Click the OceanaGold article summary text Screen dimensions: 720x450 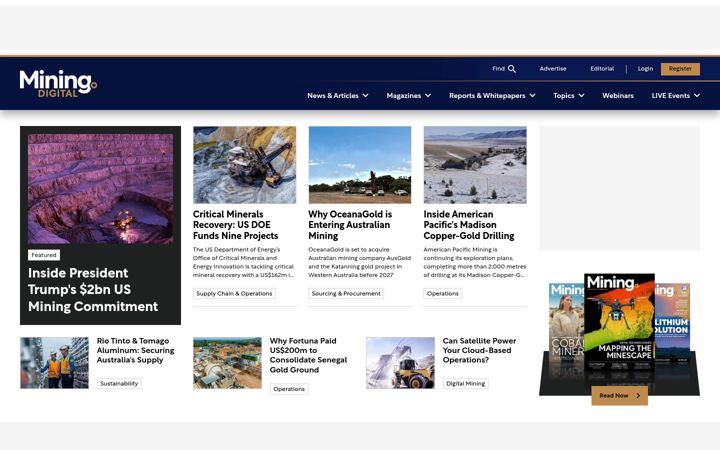tap(360, 262)
